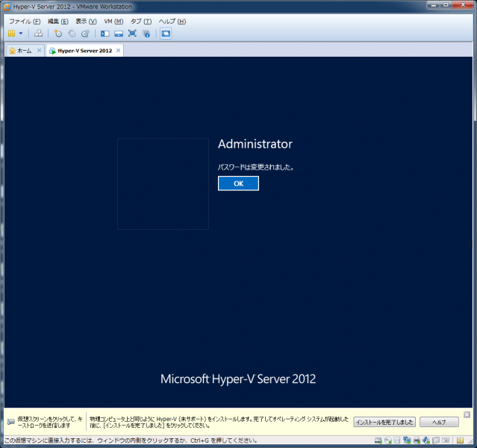Dismiss the yellow install info bar

click(467, 414)
